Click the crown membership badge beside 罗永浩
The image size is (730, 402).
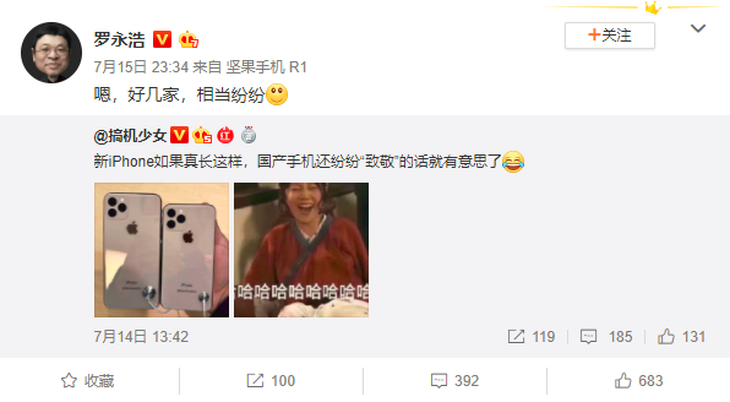pos(189,40)
